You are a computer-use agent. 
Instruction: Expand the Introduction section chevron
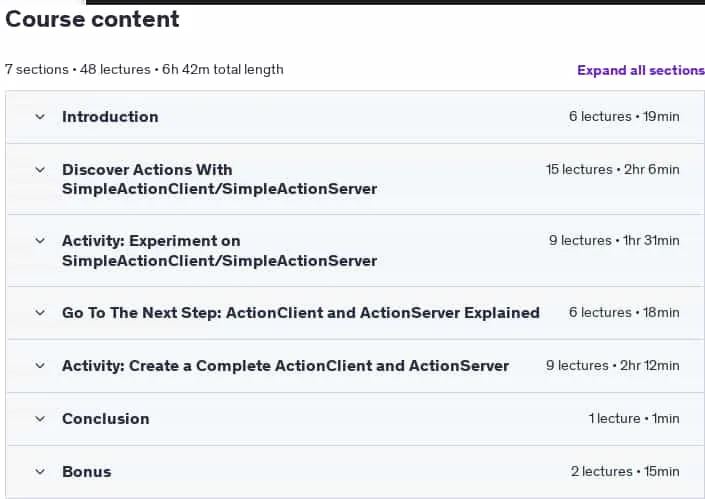tap(40, 117)
